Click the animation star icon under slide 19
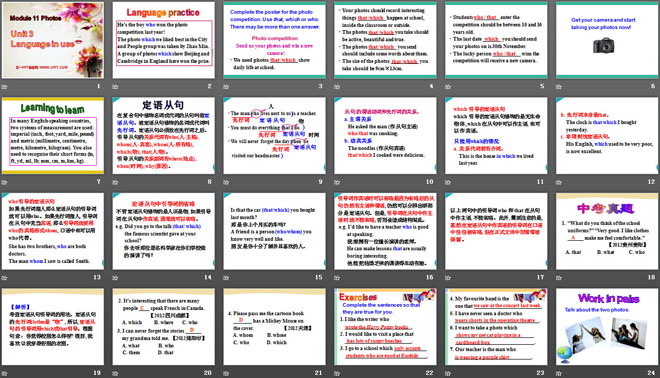 (5, 373)
